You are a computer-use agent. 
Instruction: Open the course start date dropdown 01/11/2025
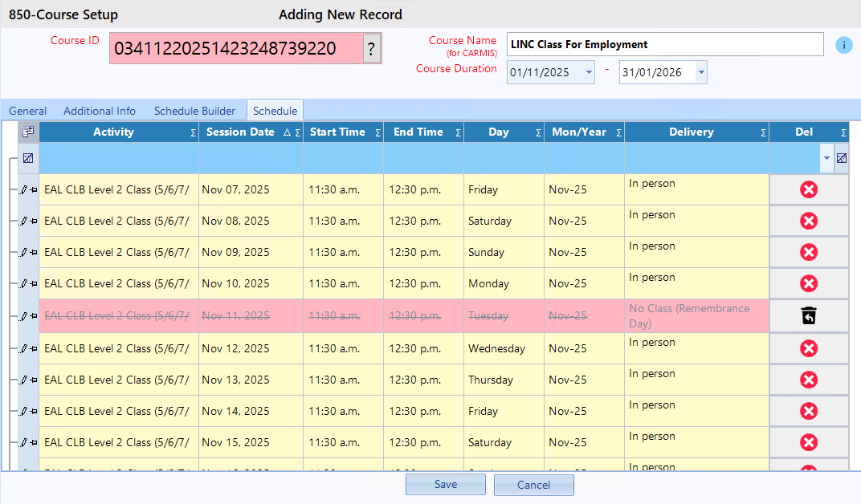point(590,72)
